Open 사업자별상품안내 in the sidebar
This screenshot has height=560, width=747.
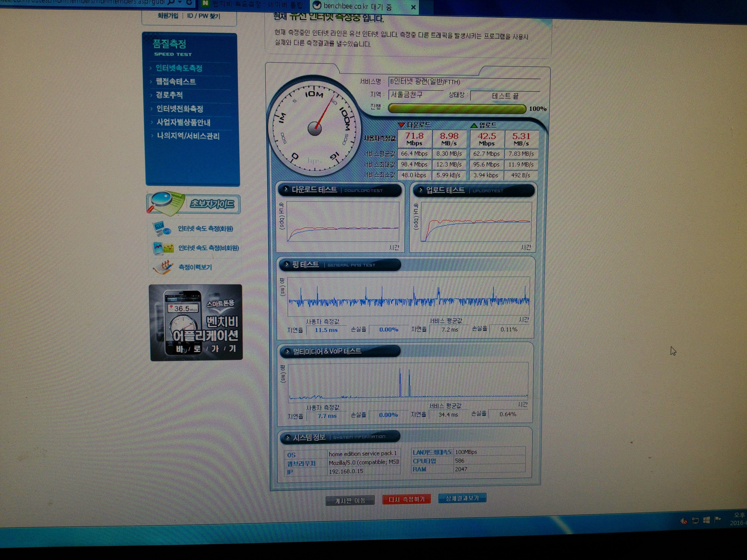183,122
